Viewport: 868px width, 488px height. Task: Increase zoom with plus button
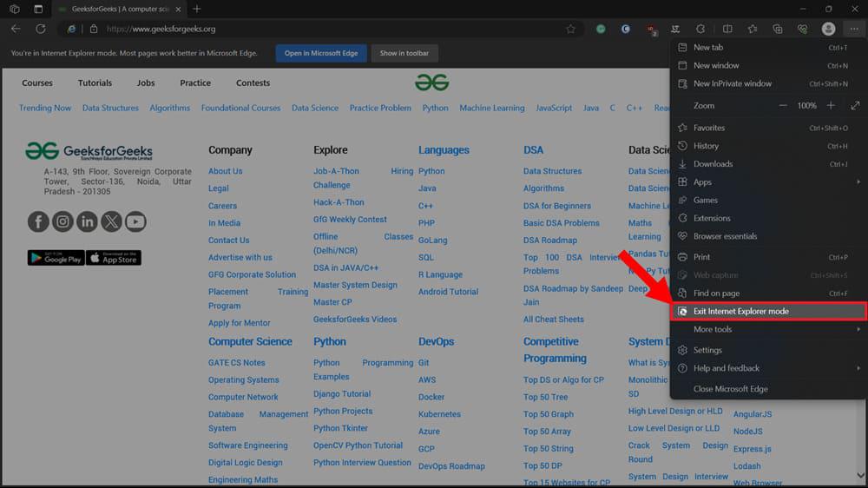831,105
